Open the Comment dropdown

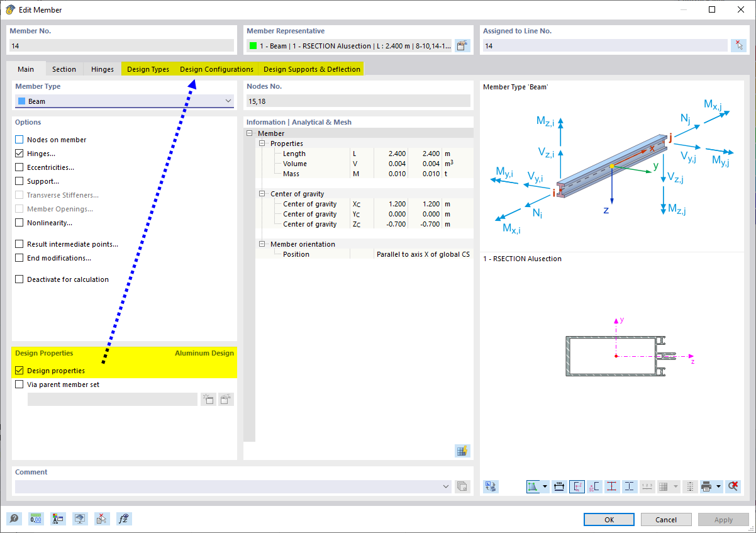pyautogui.click(x=446, y=486)
